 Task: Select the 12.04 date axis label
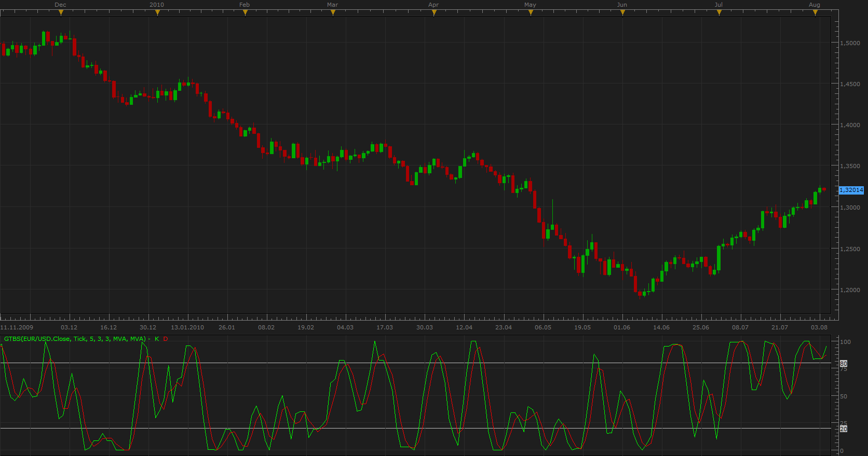(x=464, y=327)
